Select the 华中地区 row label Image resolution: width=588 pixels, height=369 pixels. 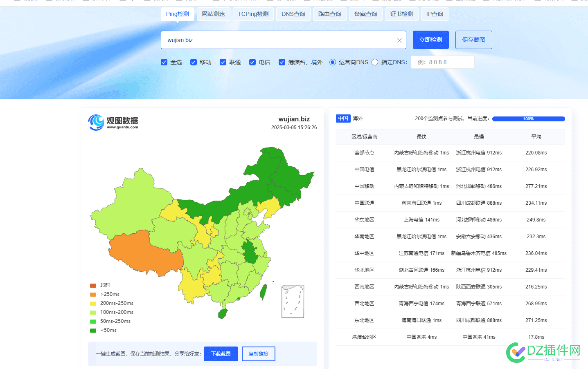pyautogui.click(x=364, y=253)
